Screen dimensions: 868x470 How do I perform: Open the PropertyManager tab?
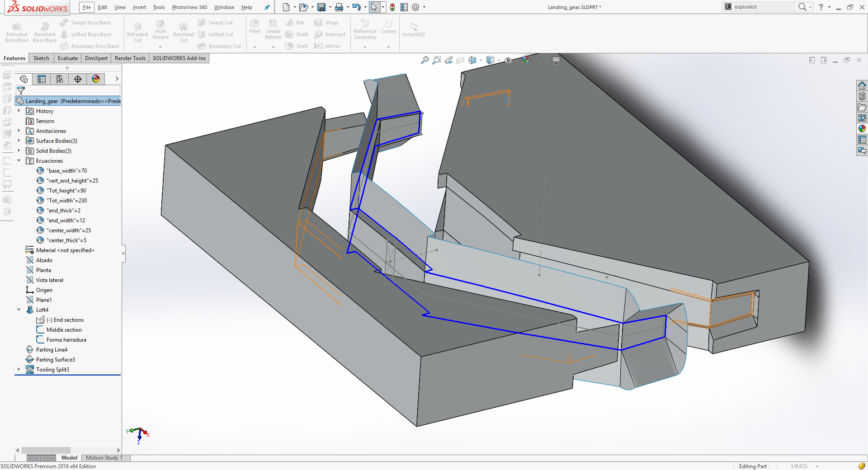tap(42, 79)
